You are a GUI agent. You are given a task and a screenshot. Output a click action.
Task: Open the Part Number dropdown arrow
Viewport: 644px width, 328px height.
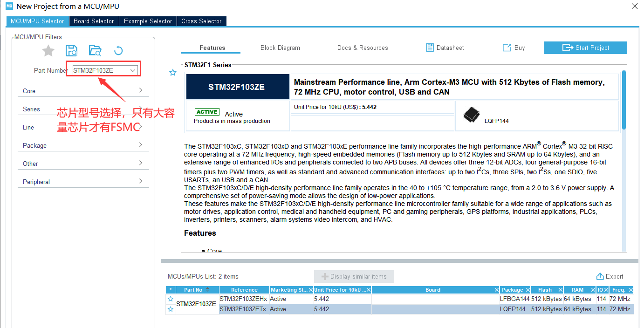coord(133,70)
